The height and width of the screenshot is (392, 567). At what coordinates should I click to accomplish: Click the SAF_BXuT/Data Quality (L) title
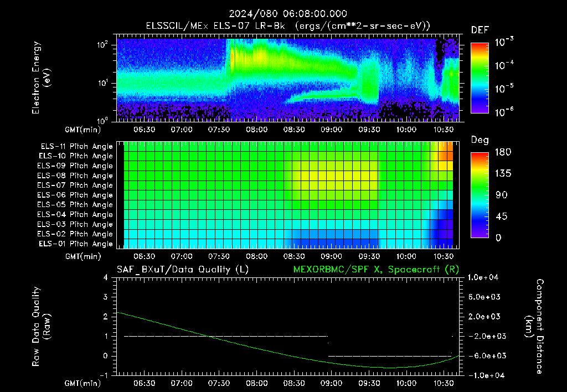pyautogui.click(x=183, y=270)
